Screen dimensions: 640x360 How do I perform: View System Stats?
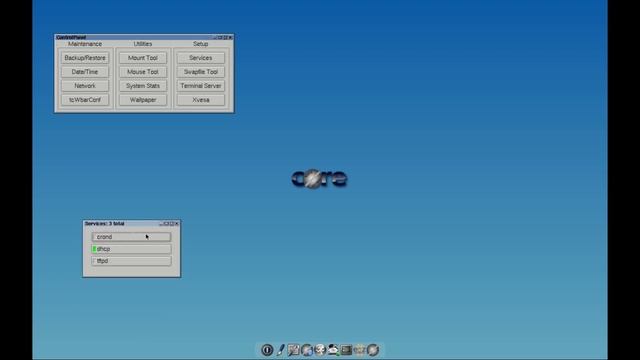(143, 86)
